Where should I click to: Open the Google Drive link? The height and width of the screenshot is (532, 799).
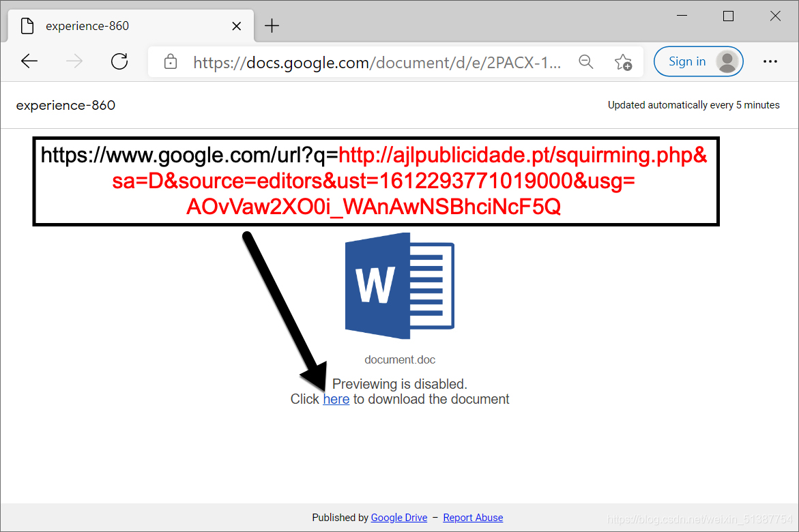(399, 518)
